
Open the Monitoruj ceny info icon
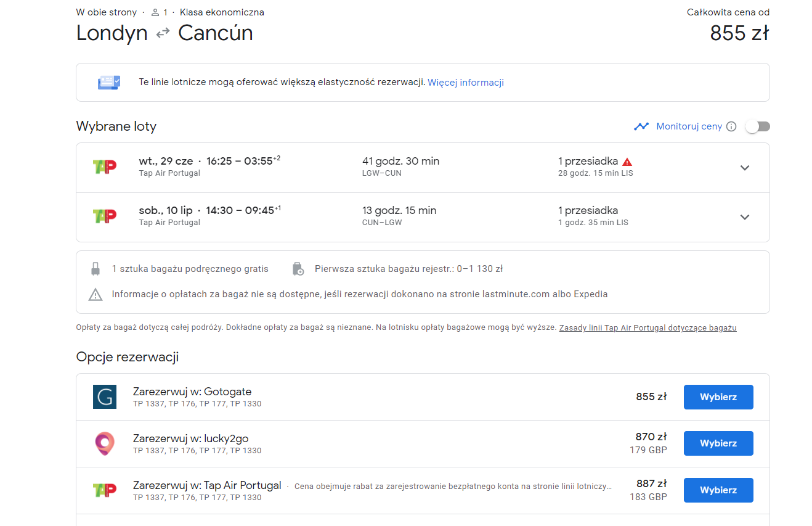click(731, 126)
